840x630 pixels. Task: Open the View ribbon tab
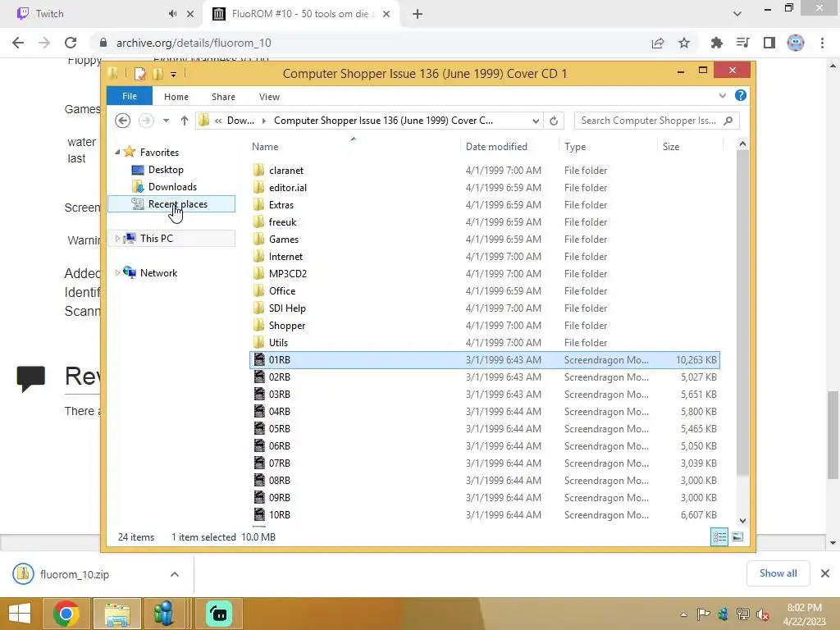269,97
